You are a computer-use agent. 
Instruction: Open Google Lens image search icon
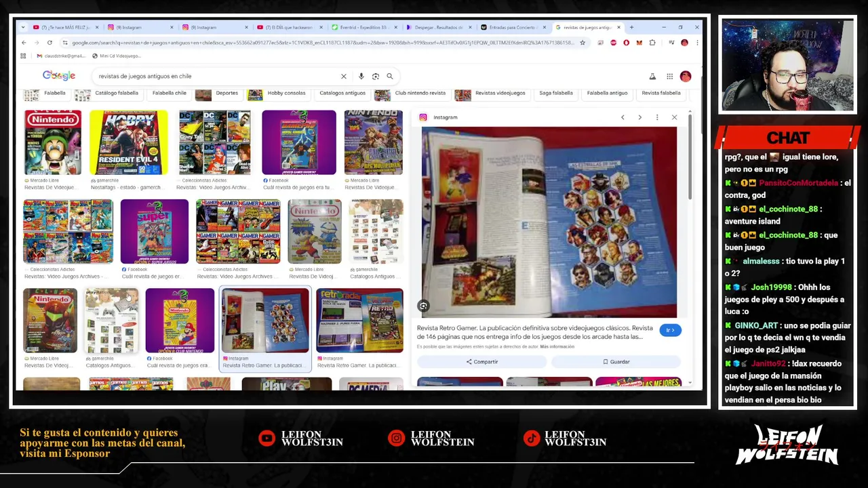[x=375, y=77]
